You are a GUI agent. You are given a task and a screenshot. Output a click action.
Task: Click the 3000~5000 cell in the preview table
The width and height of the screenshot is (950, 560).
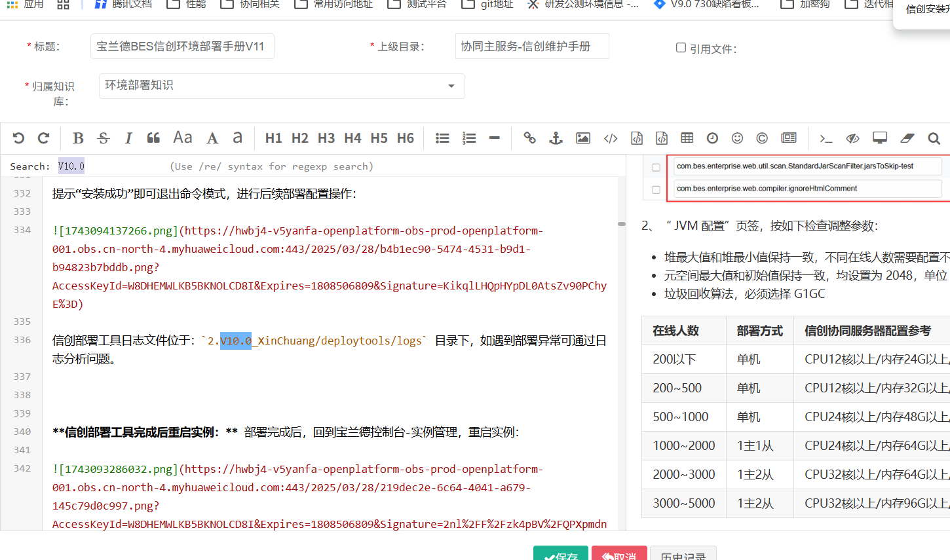point(683,503)
